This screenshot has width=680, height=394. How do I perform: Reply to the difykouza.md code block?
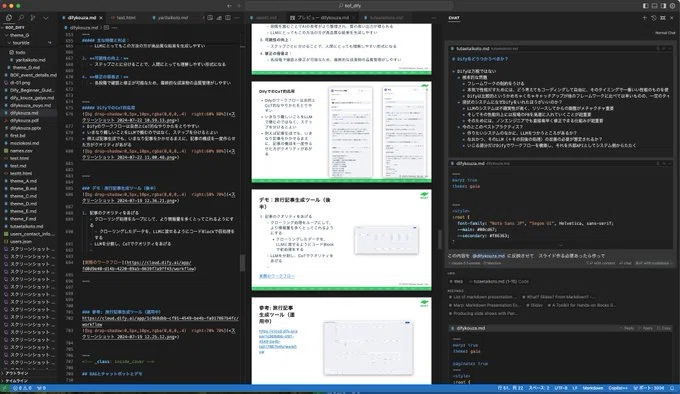pos(628,328)
